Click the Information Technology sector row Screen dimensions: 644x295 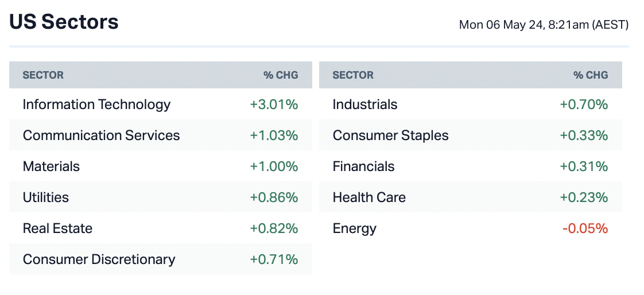pyautogui.click(x=96, y=104)
